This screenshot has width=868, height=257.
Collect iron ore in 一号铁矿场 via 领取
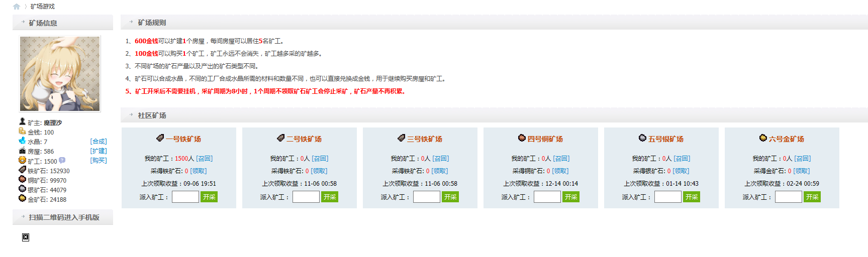198,171
